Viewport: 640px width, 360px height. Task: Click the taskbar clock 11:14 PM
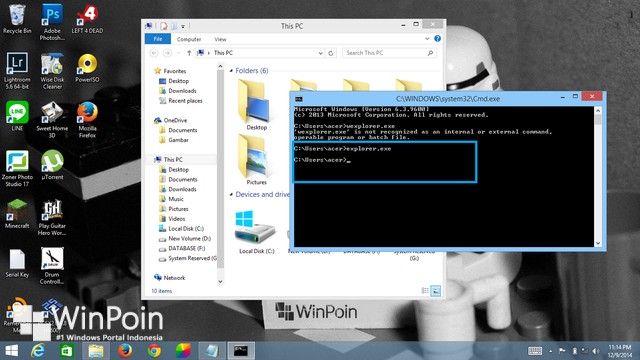click(620, 351)
